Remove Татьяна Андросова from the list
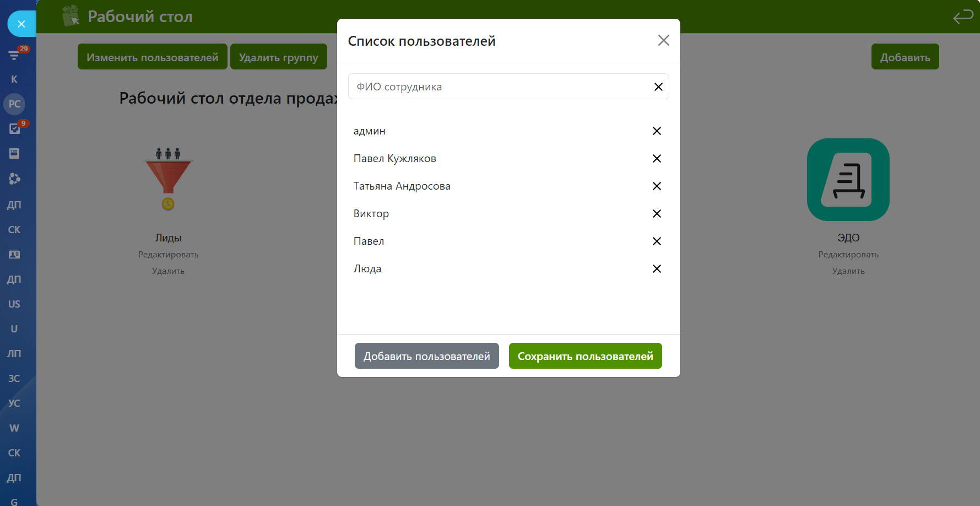The width and height of the screenshot is (980, 506). click(x=657, y=186)
